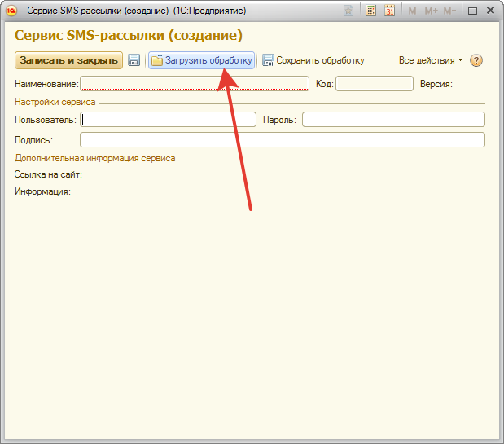The height and width of the screenshot is (444, 504).
Task: Open the calendar icon in title bar
Action: click(x=389, y=11)
